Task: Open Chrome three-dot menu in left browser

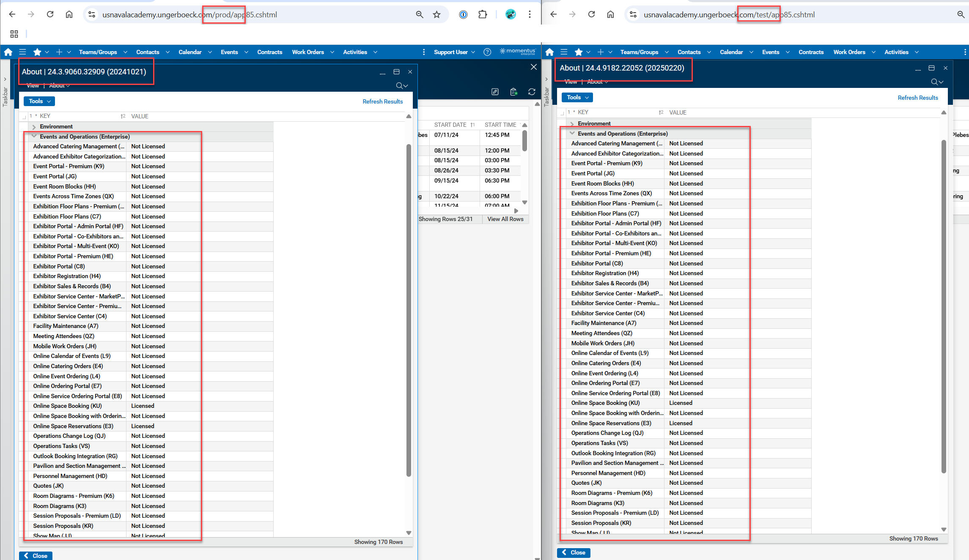Action: [530, 14]
